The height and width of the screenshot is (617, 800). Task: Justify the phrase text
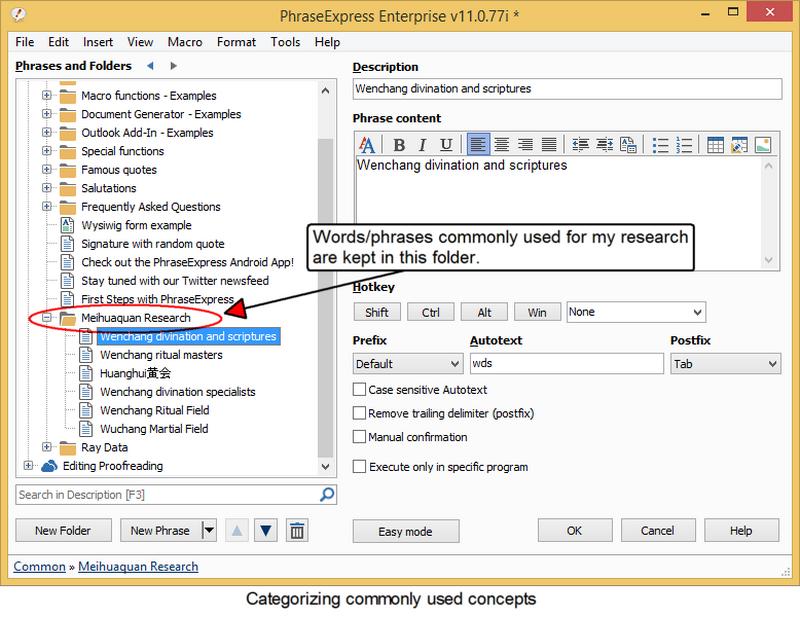click(x=549, y=145)
